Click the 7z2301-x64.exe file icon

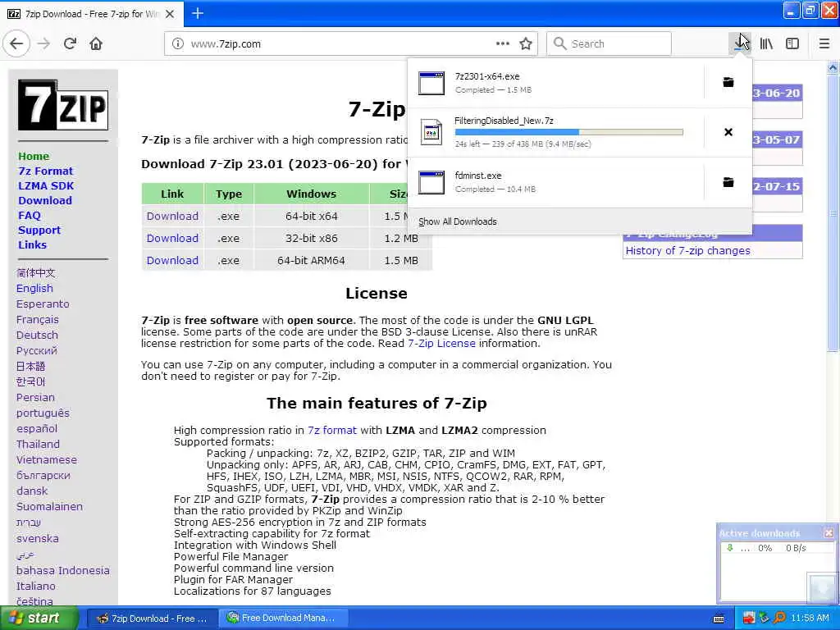pyautogui.click(x=431, y=83)
